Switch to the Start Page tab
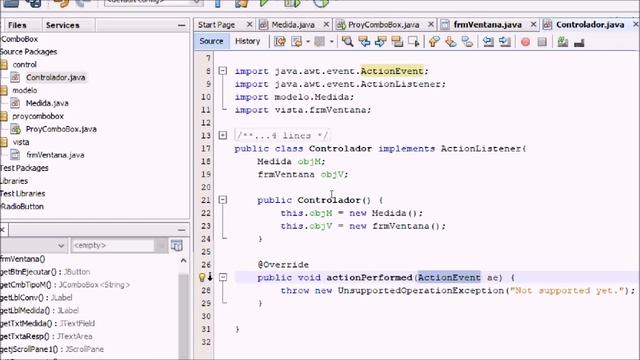 pyautogui.click(x=217, y=25)
